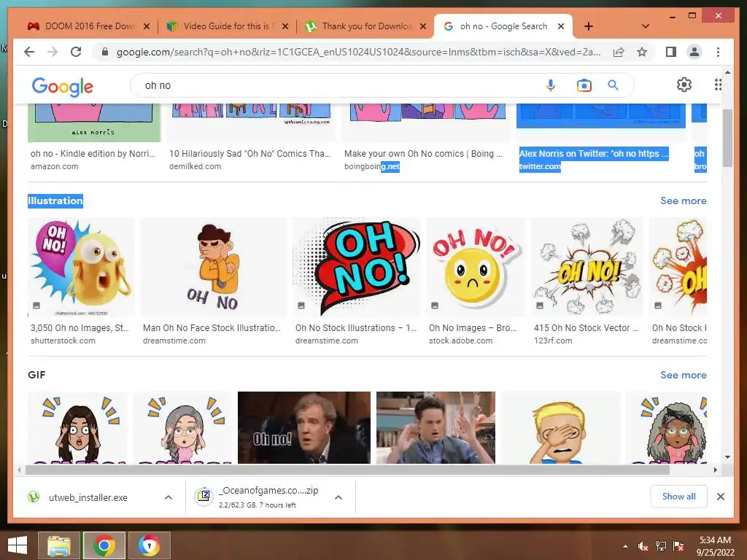
Task: Open sad yellow smiley Oh No thumbnail
Action: point(476,267)
